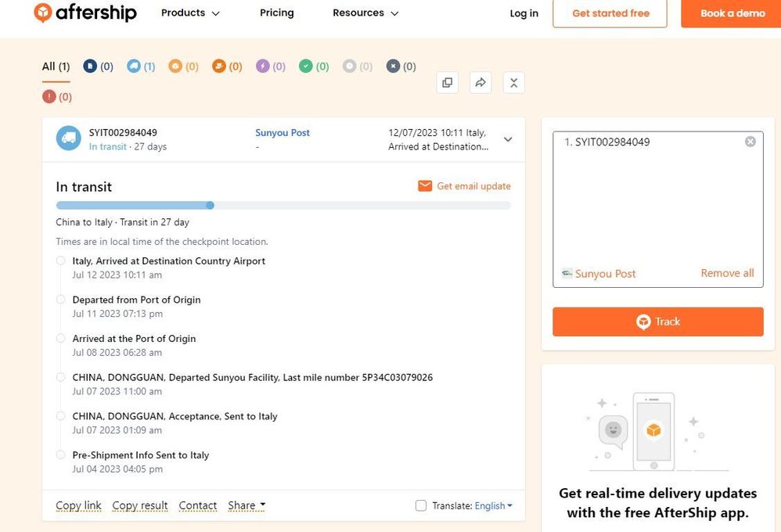Open the Resources dropdown menu
Viewport: 781px width, 532px height.
tap(365, 13)
